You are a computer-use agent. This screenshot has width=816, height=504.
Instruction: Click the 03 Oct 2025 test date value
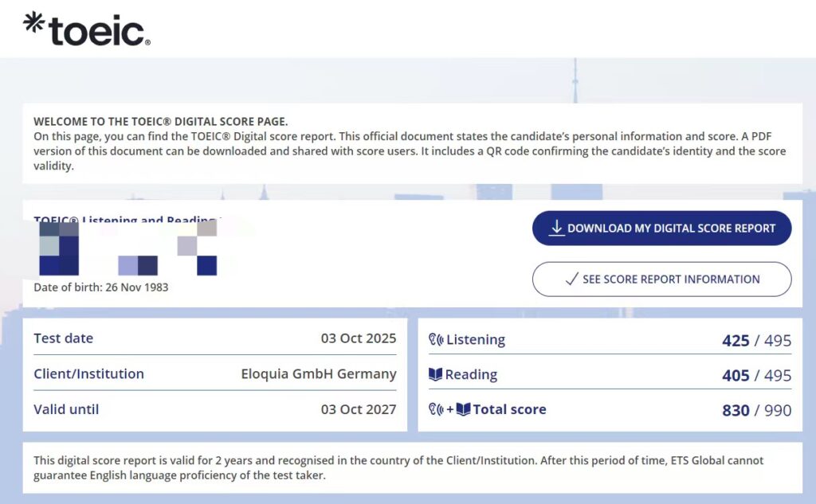coord(358,338)
